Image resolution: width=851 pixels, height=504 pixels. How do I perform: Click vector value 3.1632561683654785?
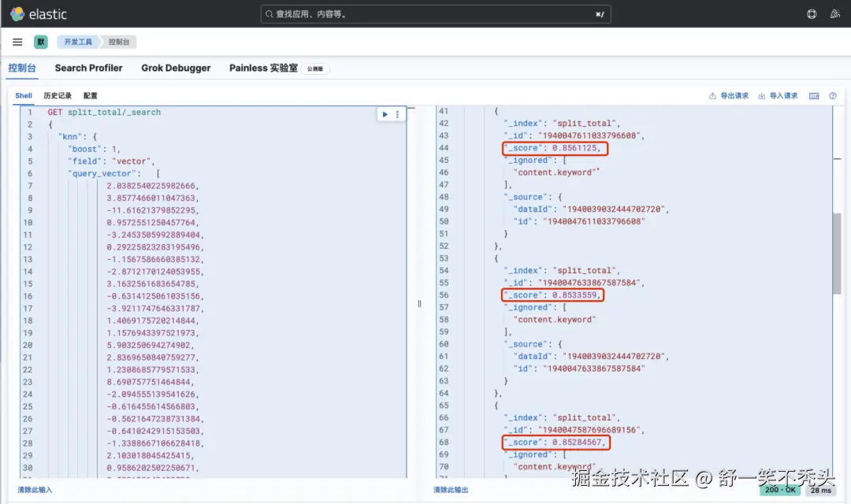click(153, 283)
